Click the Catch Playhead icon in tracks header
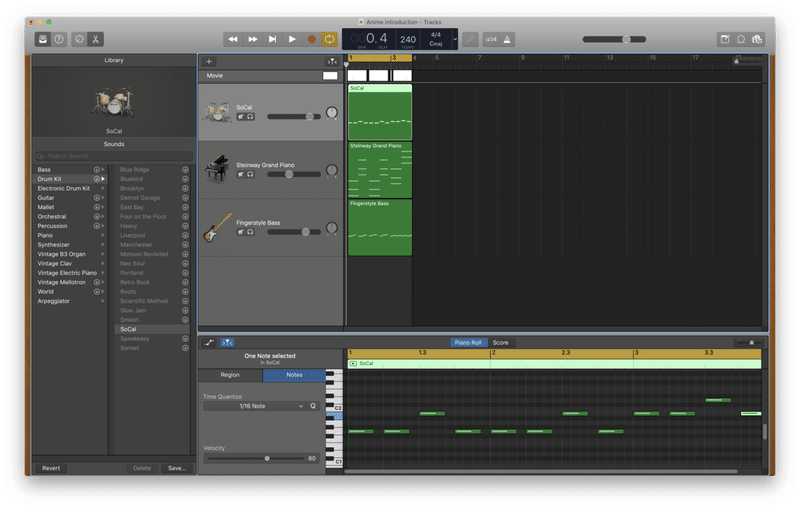The image size is (800, 509). point(332,62)
